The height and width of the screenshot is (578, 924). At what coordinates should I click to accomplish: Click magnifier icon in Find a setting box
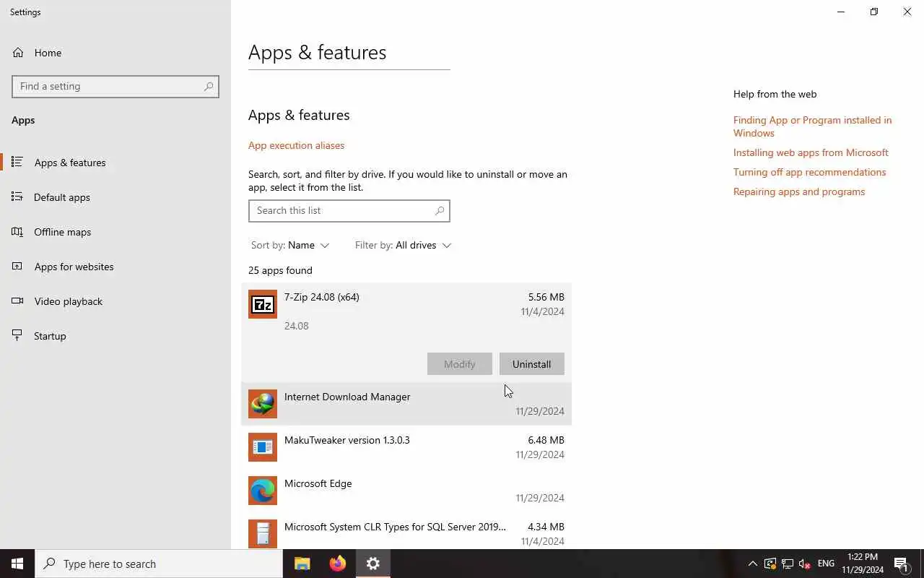tap(209, 86)
